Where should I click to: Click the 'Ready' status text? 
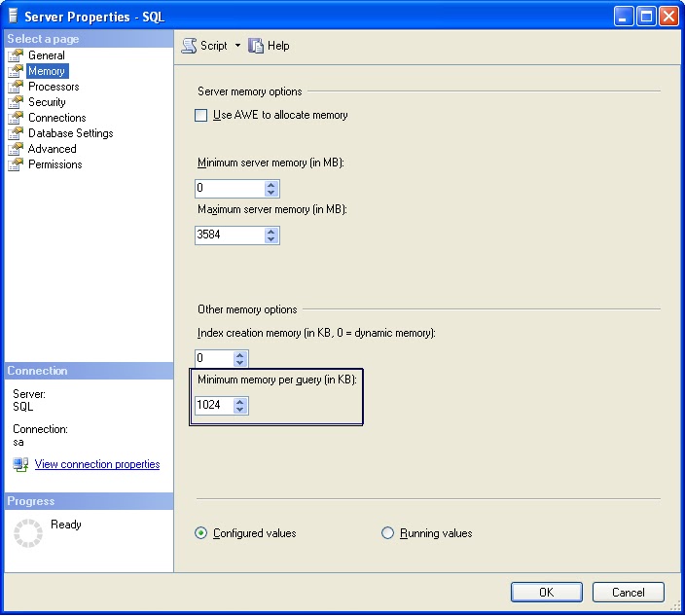click(66, 525)
